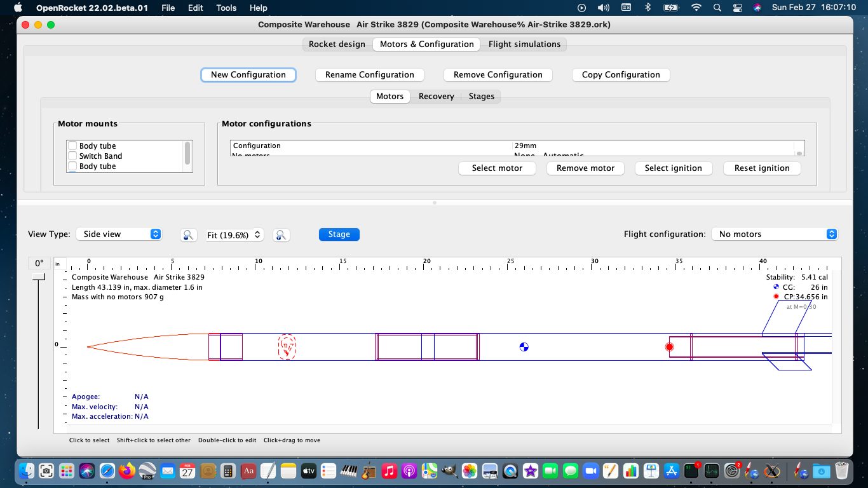Select the zoom in magnifier icon
This screenshot has height=488, width=868.
pos(281,234)
